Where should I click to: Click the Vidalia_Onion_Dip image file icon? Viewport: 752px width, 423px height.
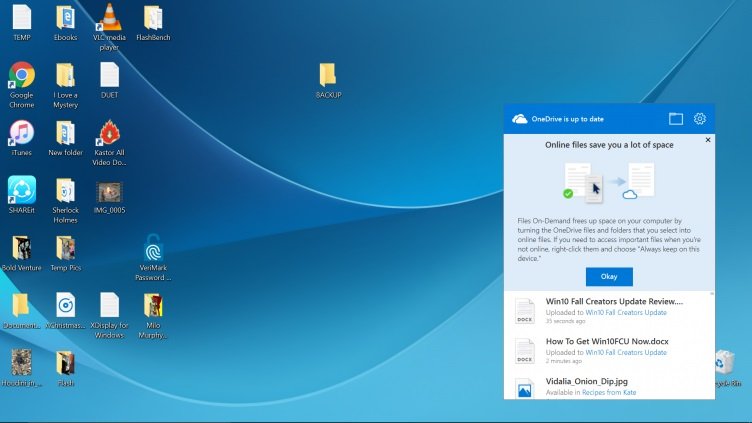coord(525,388)
